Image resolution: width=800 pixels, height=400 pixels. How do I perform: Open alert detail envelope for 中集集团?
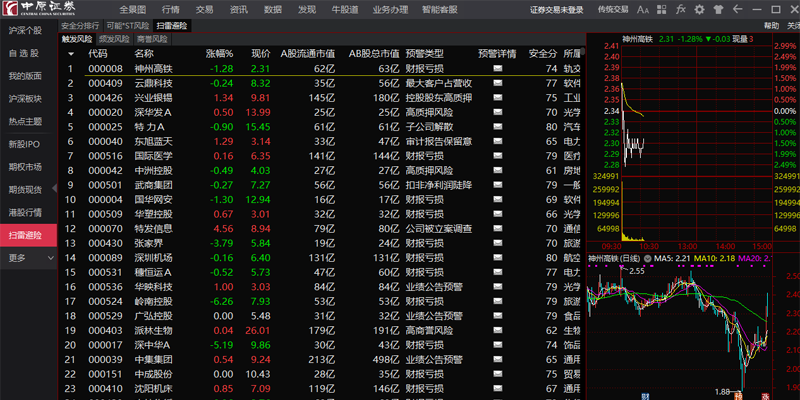497,359
